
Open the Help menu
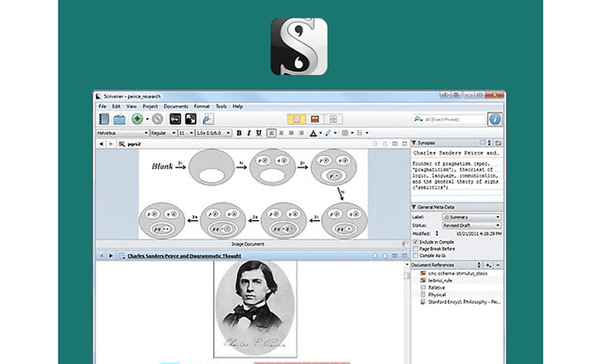238,106
